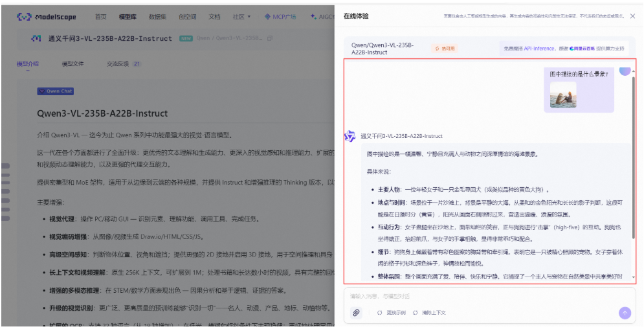The width and height of the screenshot is (644, 331).
Task: Click the chat scrollbar up arrow
Action: (x=634, y=72)
